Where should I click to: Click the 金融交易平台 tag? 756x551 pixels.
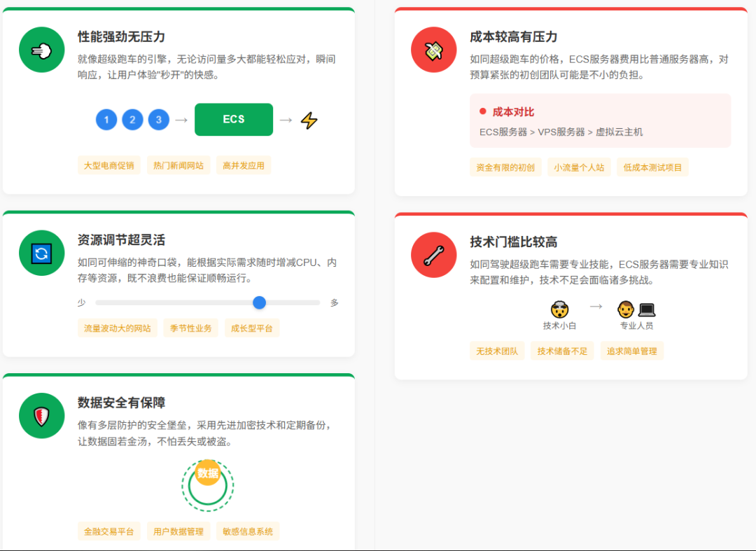click(x=109, y=531)
